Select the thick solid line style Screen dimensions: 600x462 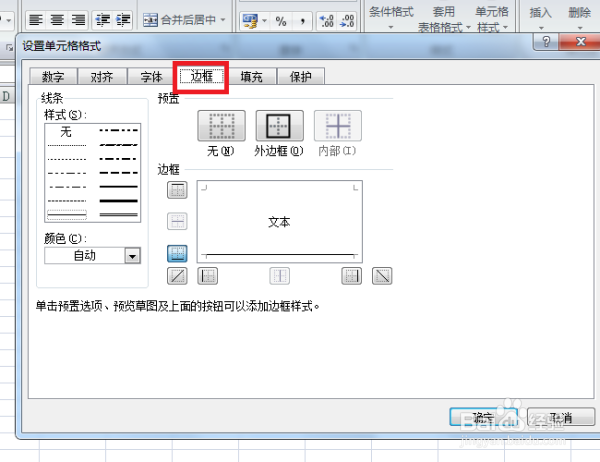(118, 201)
